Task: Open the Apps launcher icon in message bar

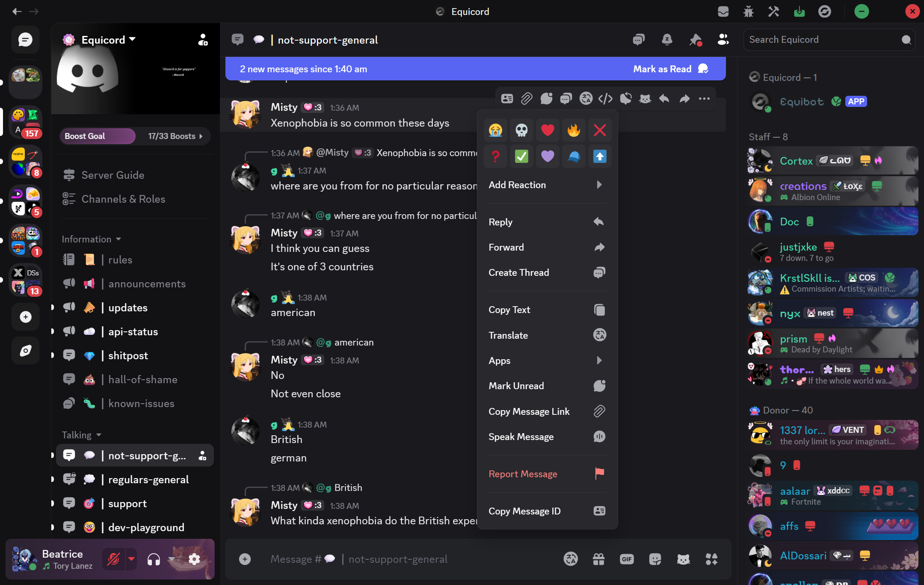Action: 711,559
